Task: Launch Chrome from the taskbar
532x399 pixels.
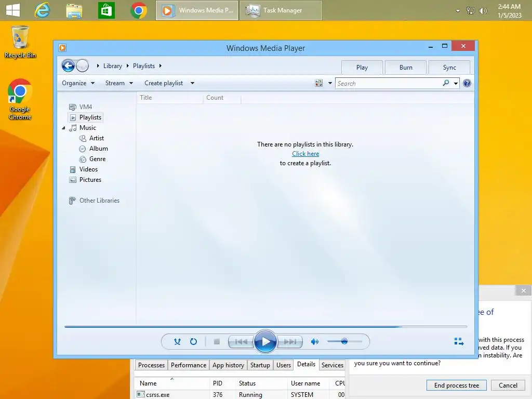Action: pos(138,10)
